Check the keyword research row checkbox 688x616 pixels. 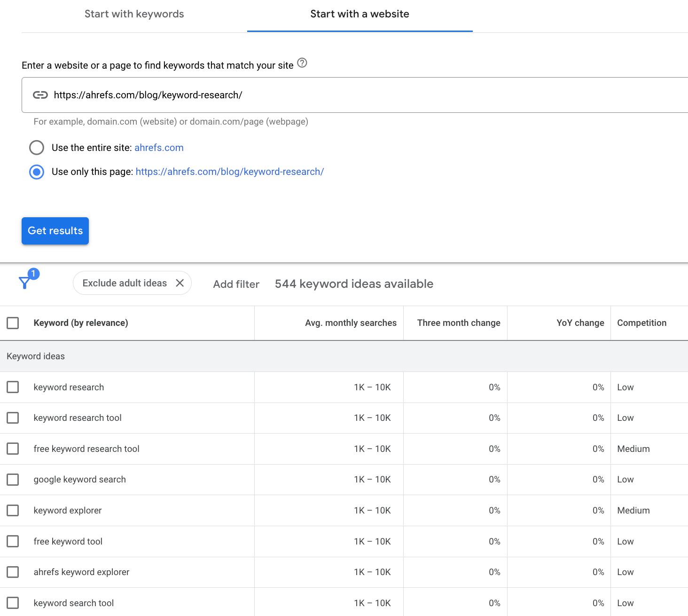[x=13, y=387]
